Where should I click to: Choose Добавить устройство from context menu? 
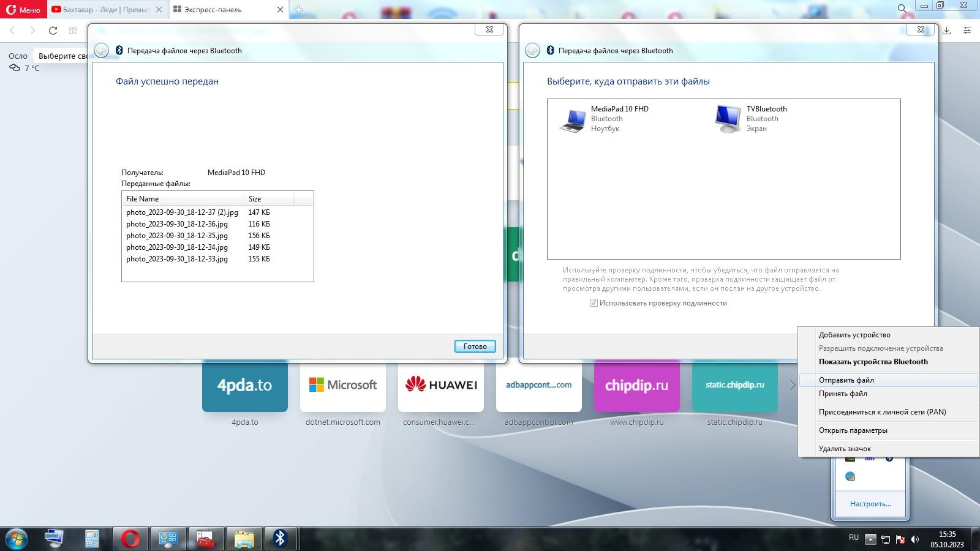click(888, 335)
